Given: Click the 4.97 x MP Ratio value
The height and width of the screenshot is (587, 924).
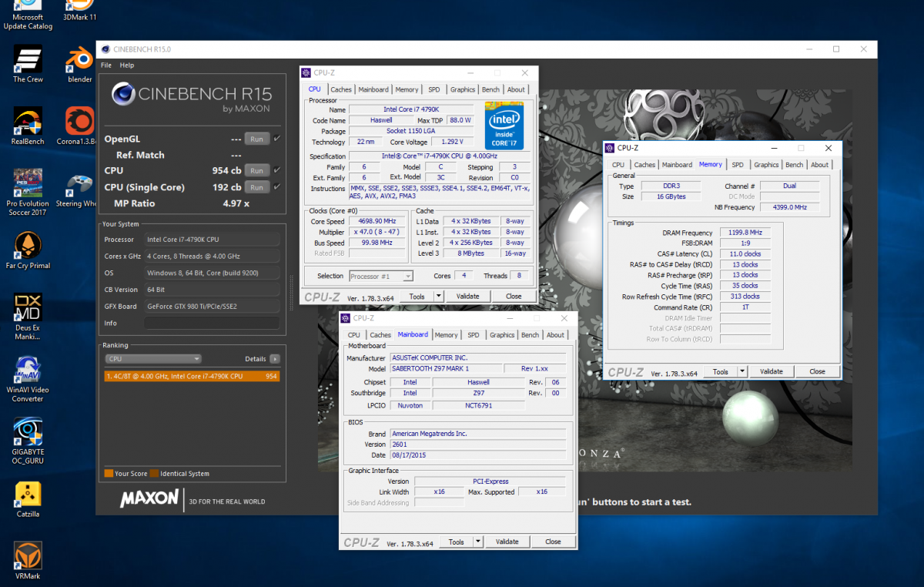Looking at the screenshot, I should click(236, 203).
